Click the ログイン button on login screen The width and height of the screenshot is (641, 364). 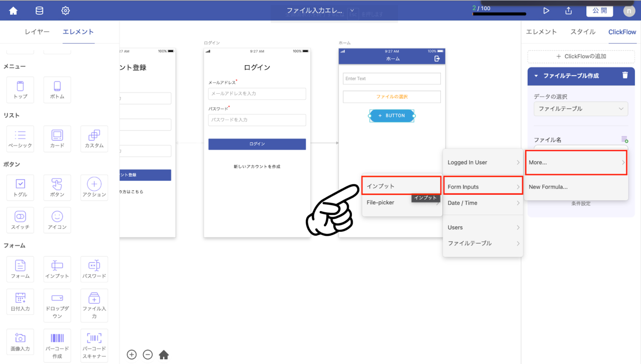[257, 144]
